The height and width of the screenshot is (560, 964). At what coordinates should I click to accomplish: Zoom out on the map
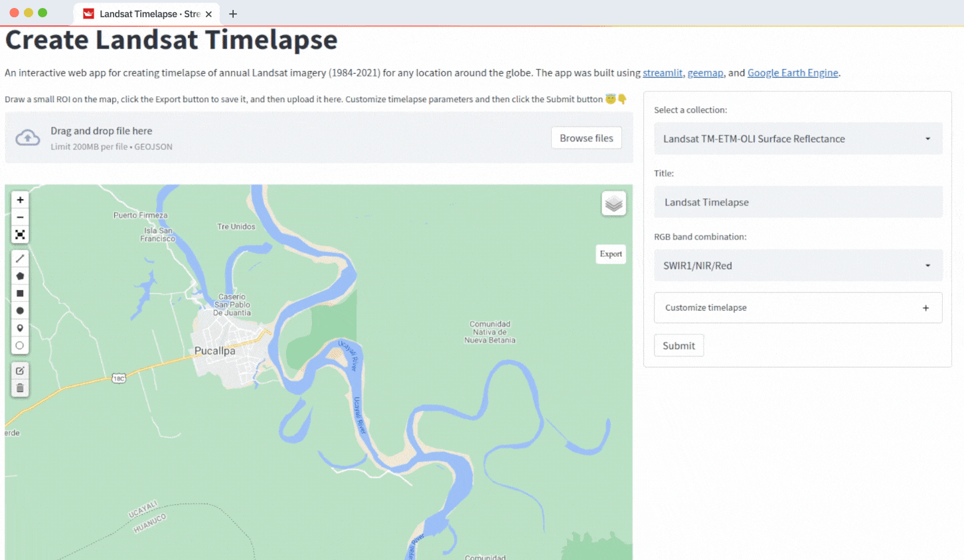point(20,217)
